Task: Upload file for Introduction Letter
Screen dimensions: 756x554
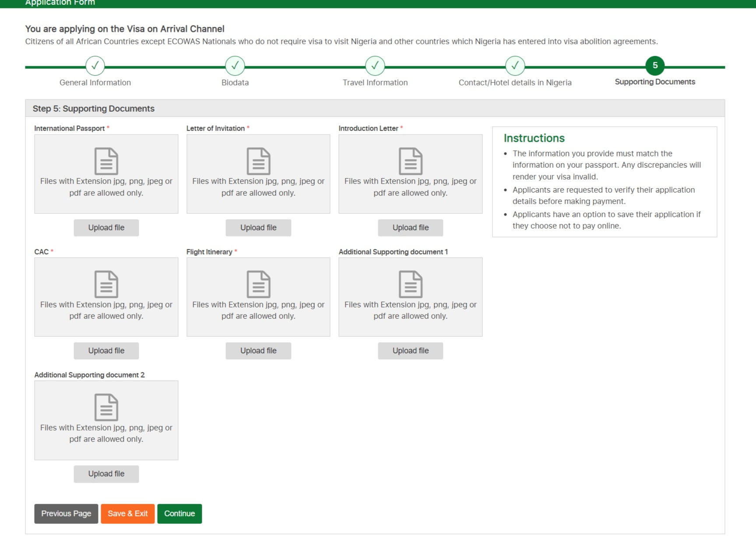Action: pyautogui.click(x=410, y=228)
